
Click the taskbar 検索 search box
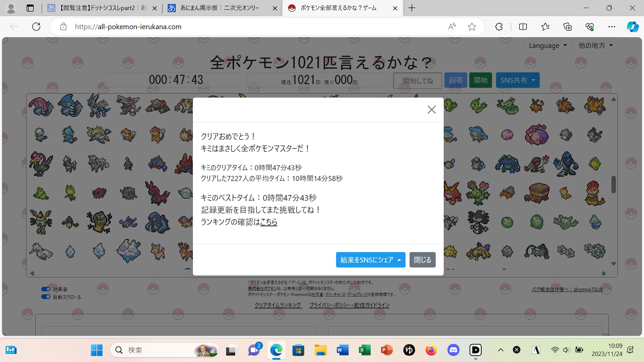(x=164, y=350)
